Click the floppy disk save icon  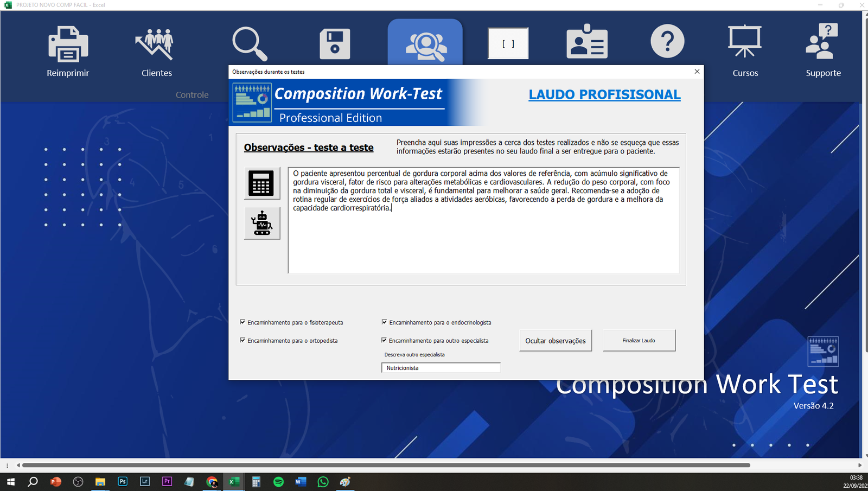click(335, 44)
